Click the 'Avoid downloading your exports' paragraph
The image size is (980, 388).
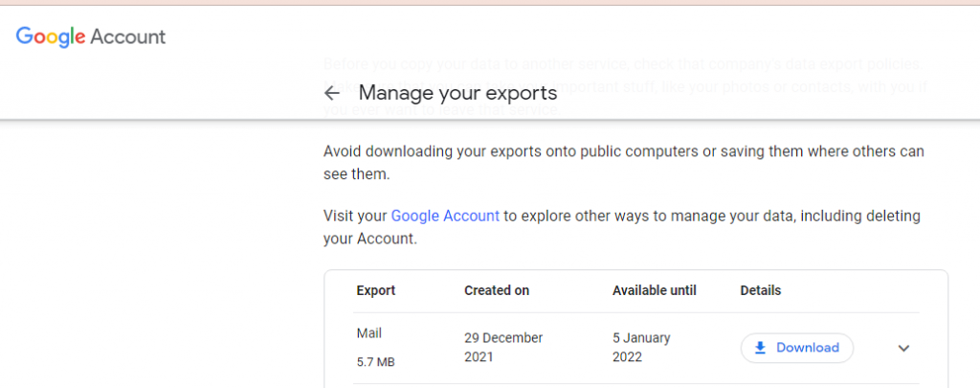624,163
